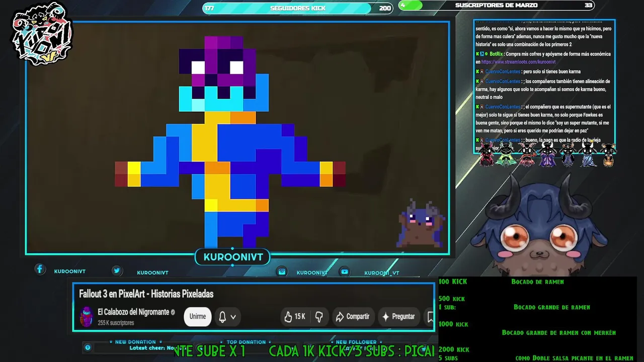Click 'Bocado grande de ramen con merkén'
The width and height of the screenshot is (644, 362).
point(558,333)
